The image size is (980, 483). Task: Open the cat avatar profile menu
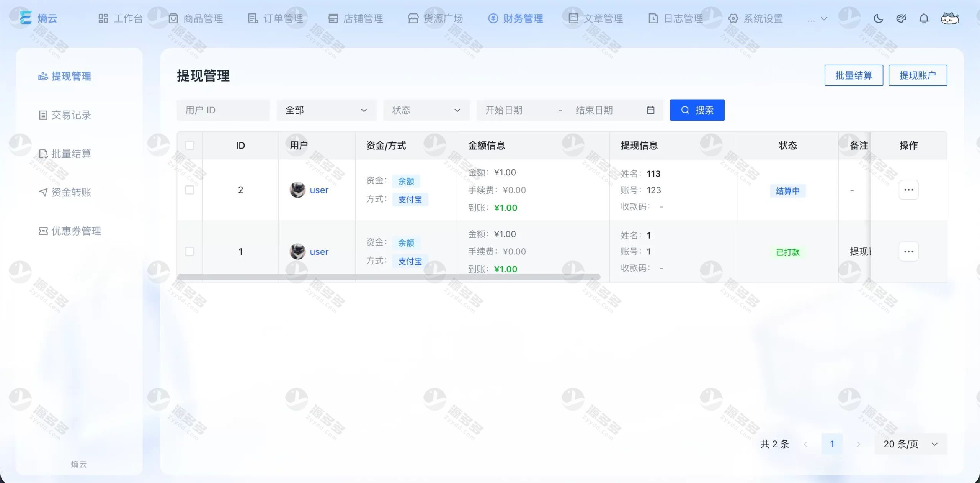[950, 18]
